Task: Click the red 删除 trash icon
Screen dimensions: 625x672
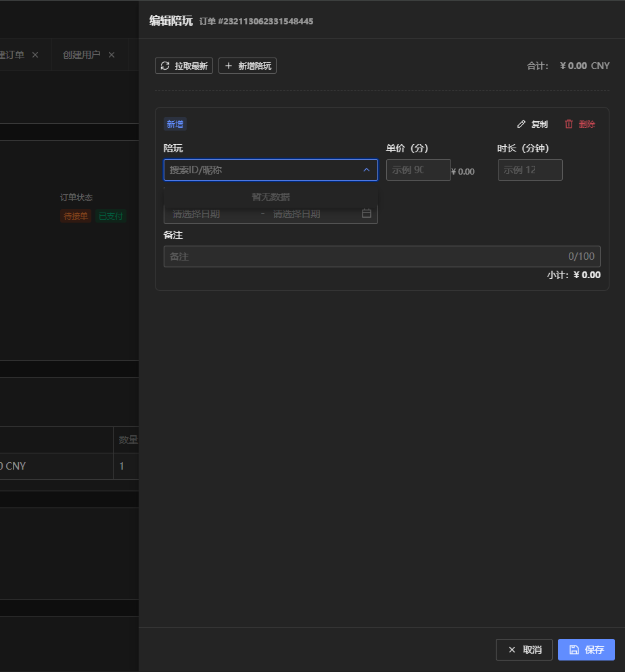Action: click(x=569, y=125)
